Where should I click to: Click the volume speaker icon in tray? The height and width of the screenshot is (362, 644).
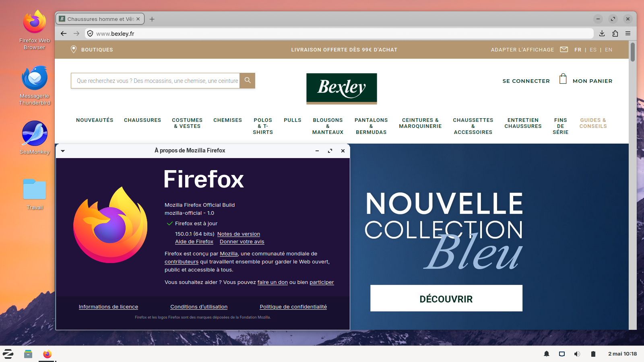pyautogui.click(x=577, y=354)
